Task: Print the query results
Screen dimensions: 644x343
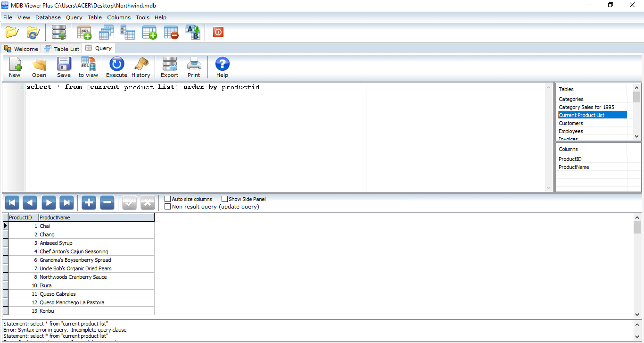Action: [x=194, y=67]
